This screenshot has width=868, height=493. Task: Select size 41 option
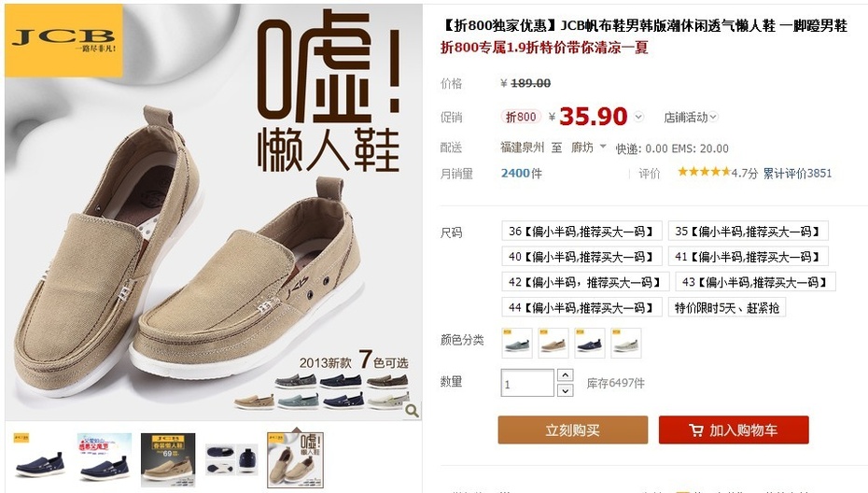(x=748, y=257)
